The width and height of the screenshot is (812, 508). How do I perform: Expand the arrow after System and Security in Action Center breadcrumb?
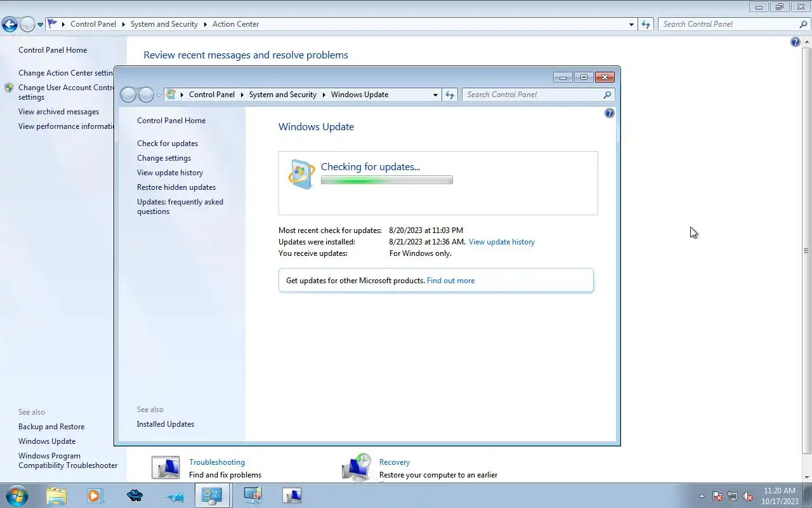205,24
